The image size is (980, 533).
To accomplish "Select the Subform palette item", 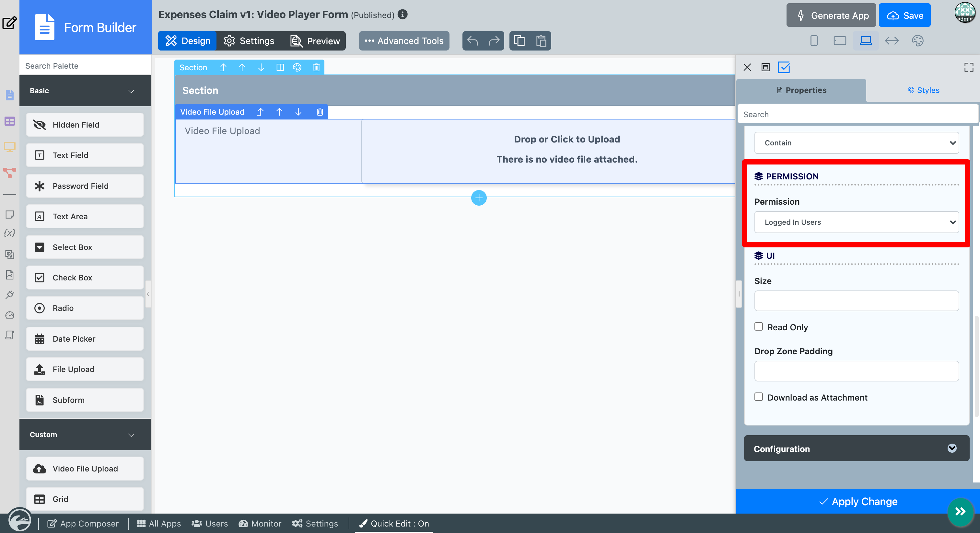I will coord(85,400).
